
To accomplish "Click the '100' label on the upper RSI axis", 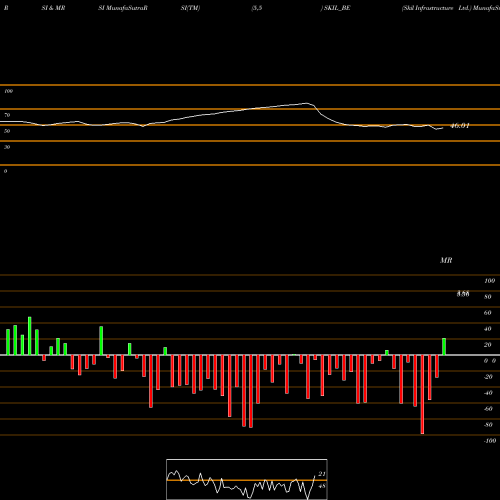I will click(x=8, y=91).
